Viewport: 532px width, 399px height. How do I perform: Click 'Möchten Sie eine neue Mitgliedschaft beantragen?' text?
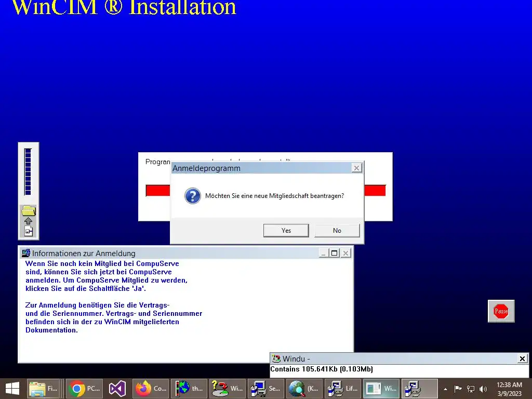[x=274, y=196]
